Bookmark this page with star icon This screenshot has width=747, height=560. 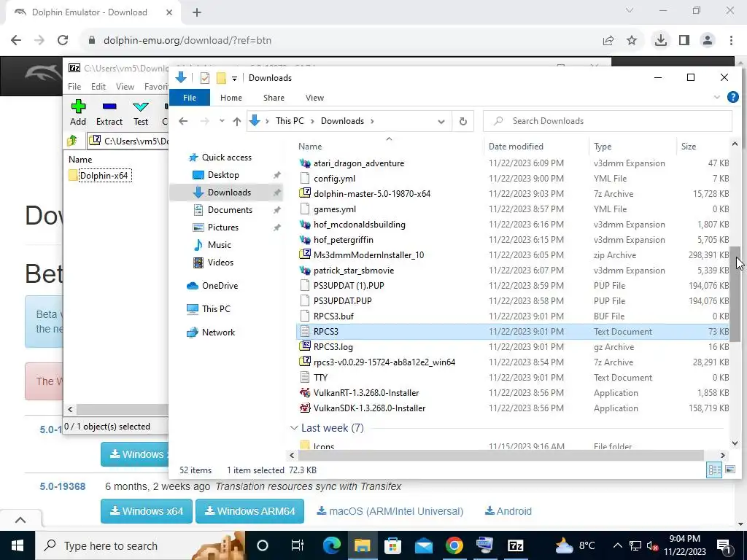pos(632,41)
